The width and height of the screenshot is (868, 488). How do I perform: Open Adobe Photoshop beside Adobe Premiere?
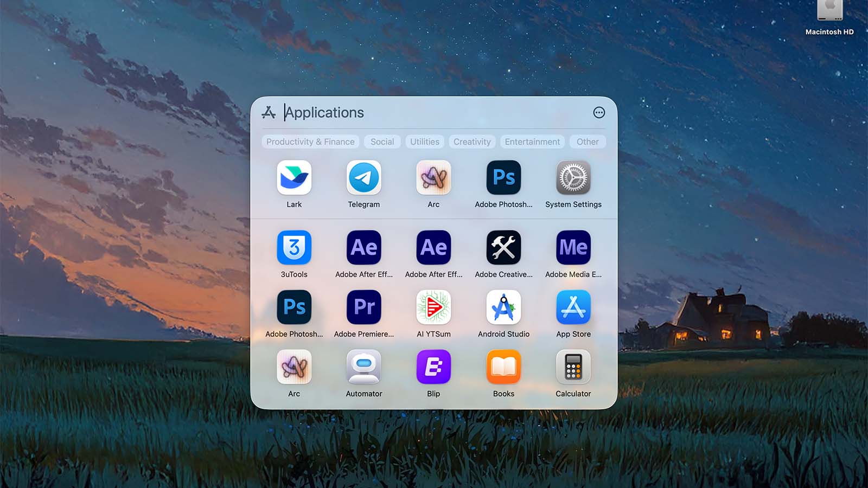(x=294, y=307)
